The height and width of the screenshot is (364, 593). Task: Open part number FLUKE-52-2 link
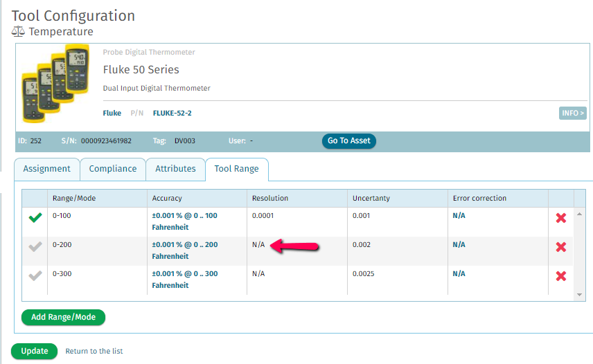(172, 113)
